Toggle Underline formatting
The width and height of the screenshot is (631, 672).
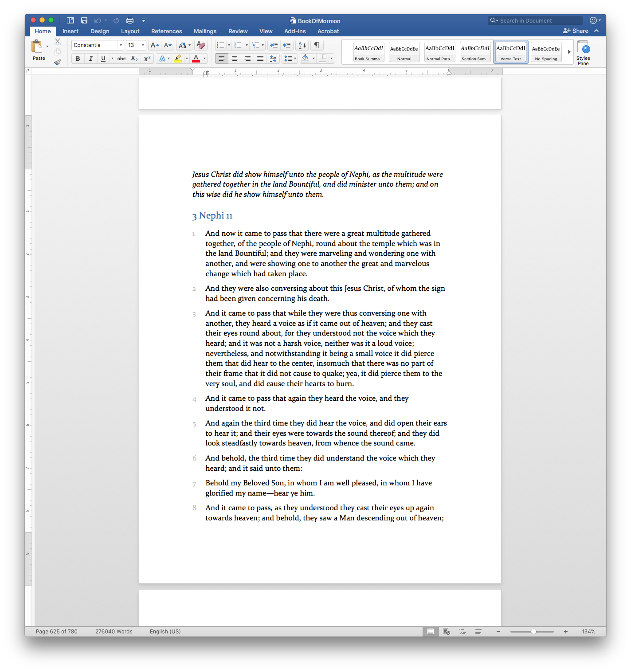pyautogui.click(x=103, y=59)
